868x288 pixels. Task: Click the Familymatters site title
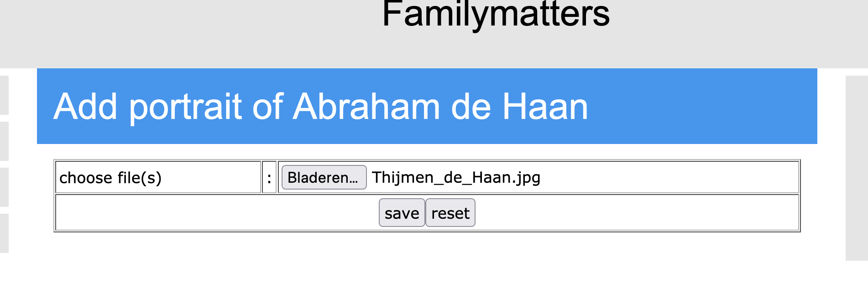(x=496, y=15)
